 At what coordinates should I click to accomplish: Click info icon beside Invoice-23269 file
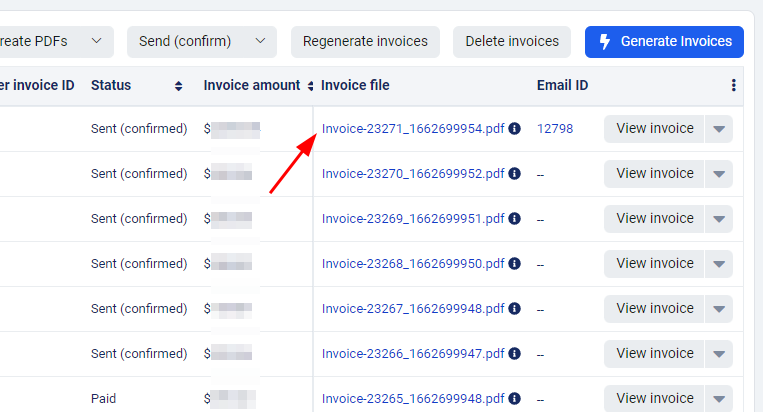pos(515,219)
